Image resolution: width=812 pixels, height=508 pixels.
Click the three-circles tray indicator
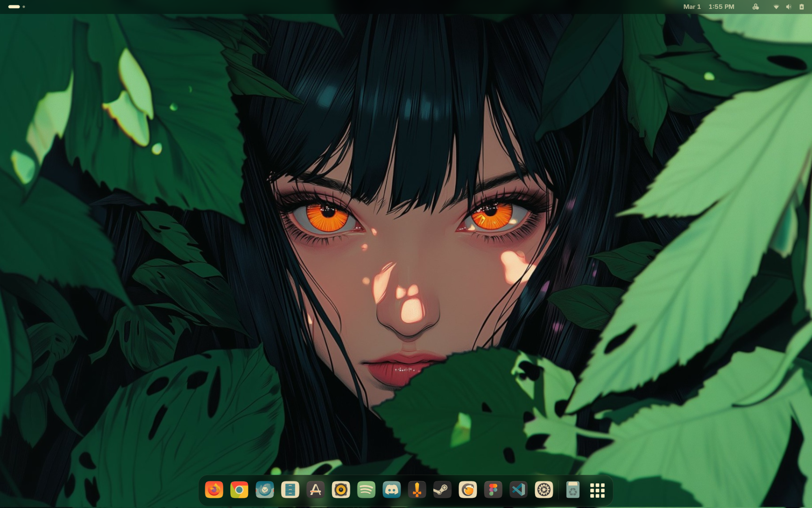pyautogui.click(x=756, y=7)
